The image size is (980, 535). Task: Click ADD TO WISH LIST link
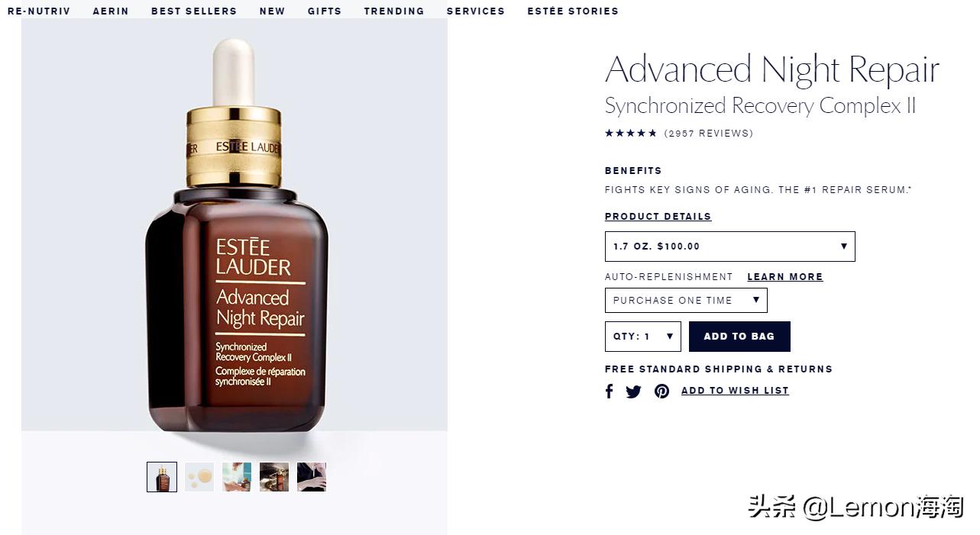[735, 391]
